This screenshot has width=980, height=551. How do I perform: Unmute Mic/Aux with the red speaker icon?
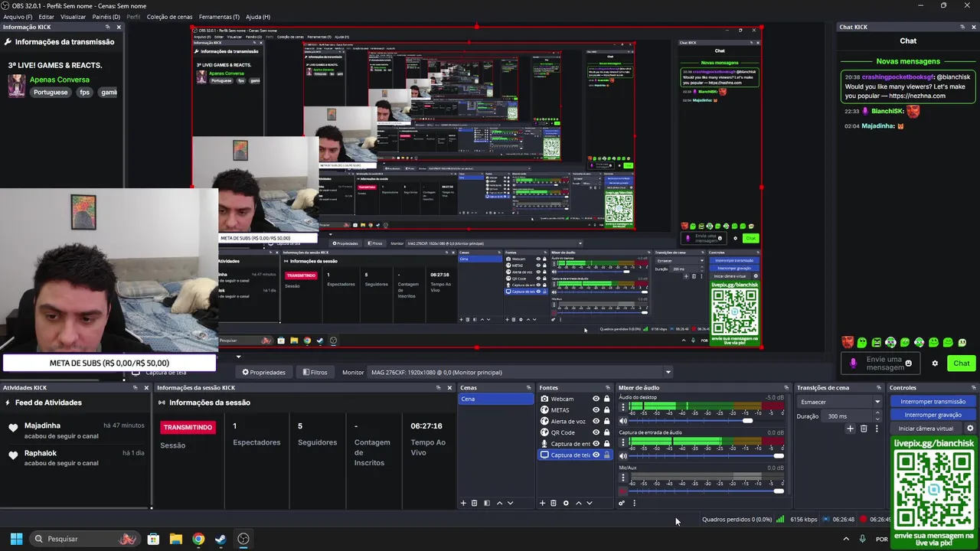click(623, 491)
